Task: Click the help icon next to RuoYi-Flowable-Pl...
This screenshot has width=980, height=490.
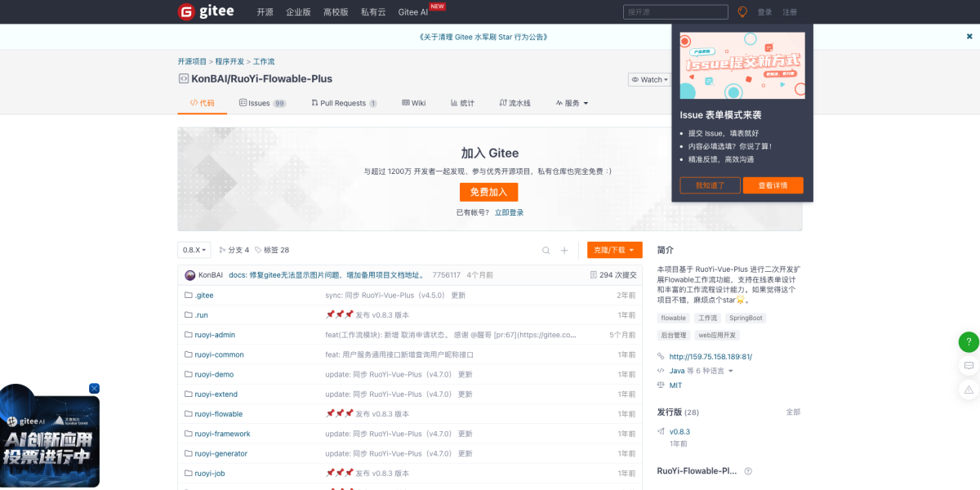Action: pos(748,471)
